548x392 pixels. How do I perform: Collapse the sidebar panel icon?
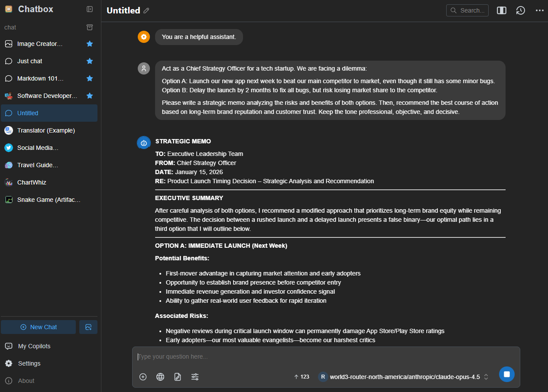tap(90, 9)
